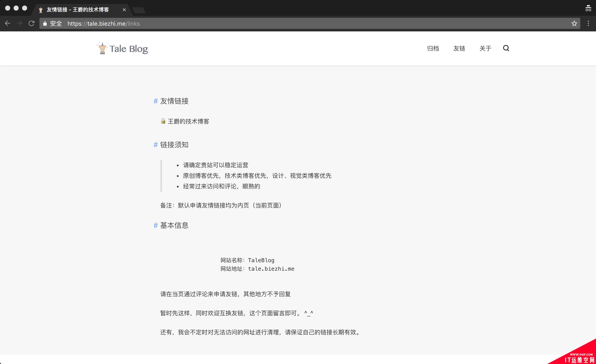The image size is (596, 364).
Task: Reload the page with the refresh icon
Action: [x=31, y=24]
